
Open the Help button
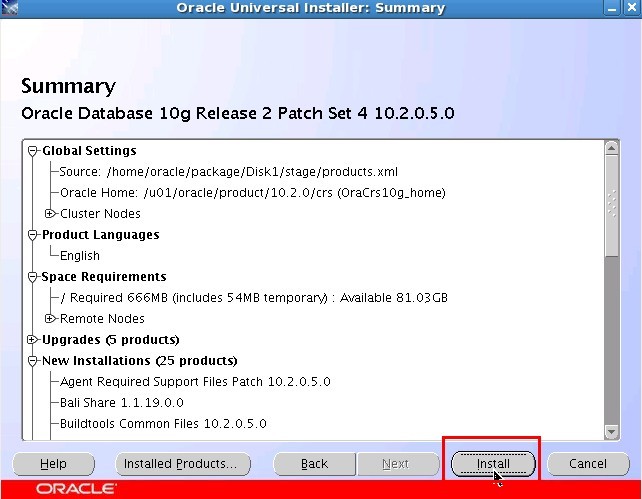click(x=53, y=464)
